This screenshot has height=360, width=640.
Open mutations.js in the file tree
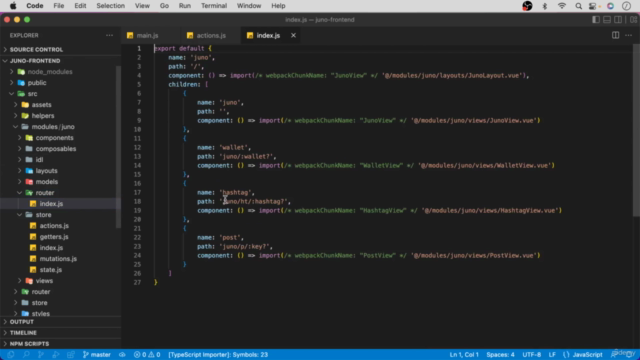coord(58,259)
